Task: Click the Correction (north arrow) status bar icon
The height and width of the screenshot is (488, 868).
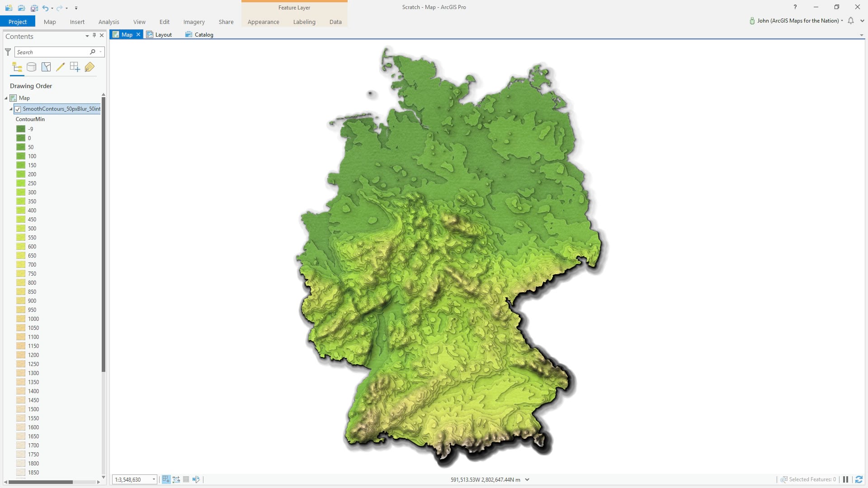Action: [x=196, y=479]
